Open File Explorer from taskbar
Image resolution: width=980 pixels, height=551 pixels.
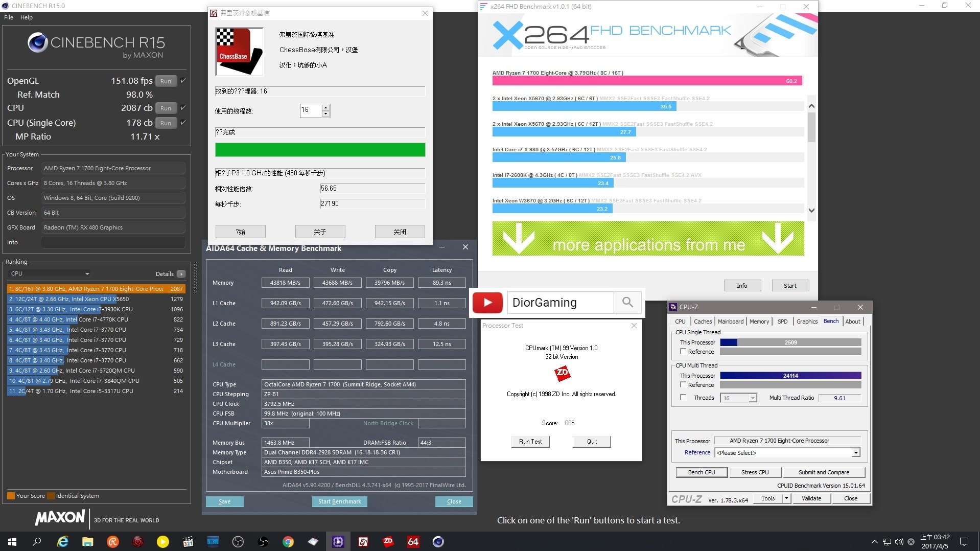87,541
